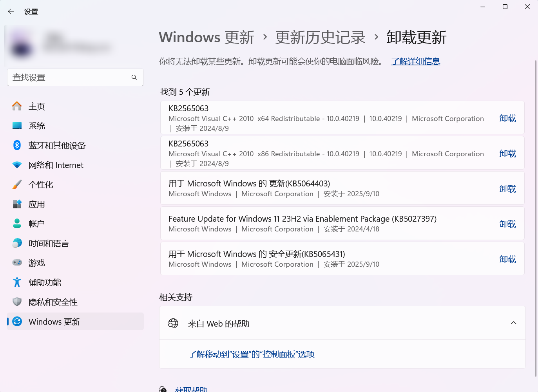Click the 用于 Microsoft Windows 的 安全更新(KB5065431) title
The height and width of the screenshot is (392, 538).
(x=257, y=254)
